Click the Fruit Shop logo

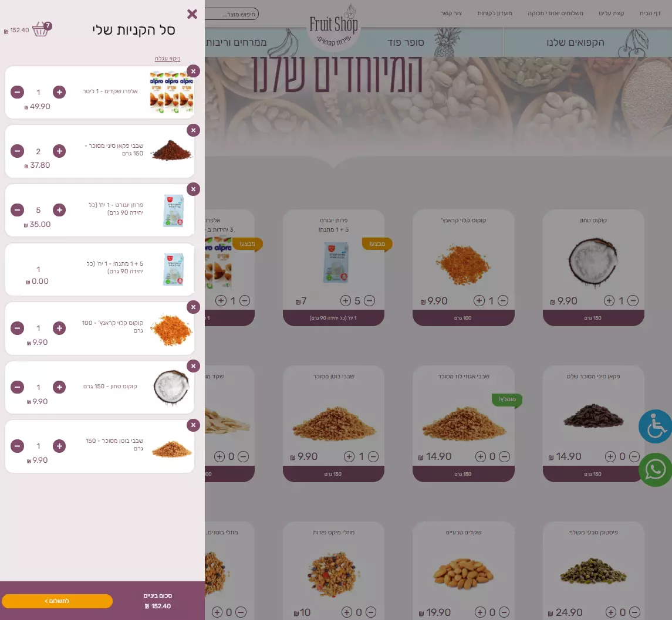point(334,29)
